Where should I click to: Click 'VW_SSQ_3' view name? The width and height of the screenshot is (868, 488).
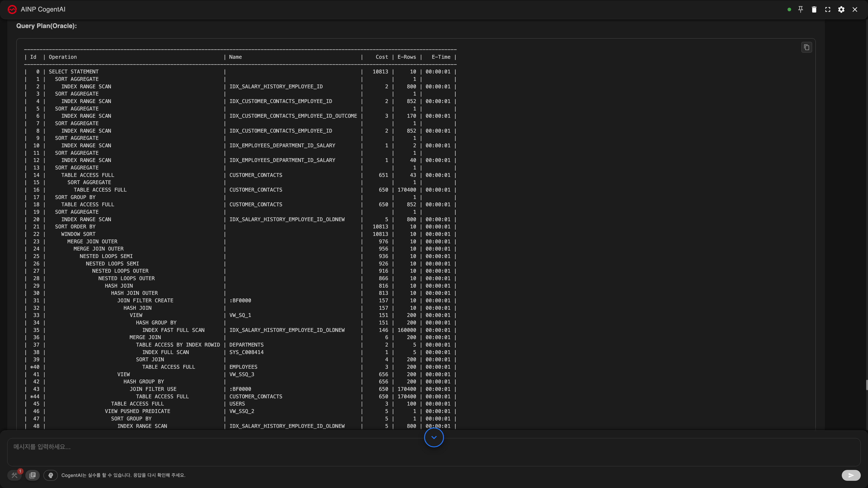(x=242, y=374)
